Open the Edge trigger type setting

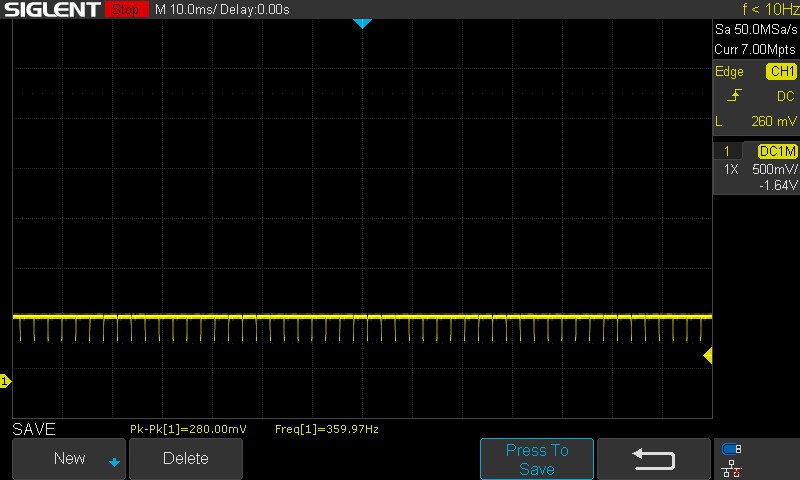point(730,72)
